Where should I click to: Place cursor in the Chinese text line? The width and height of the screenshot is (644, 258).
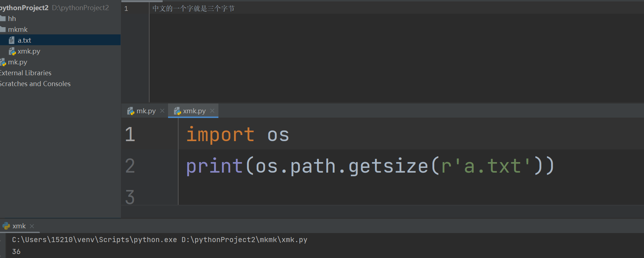(193, 8)
